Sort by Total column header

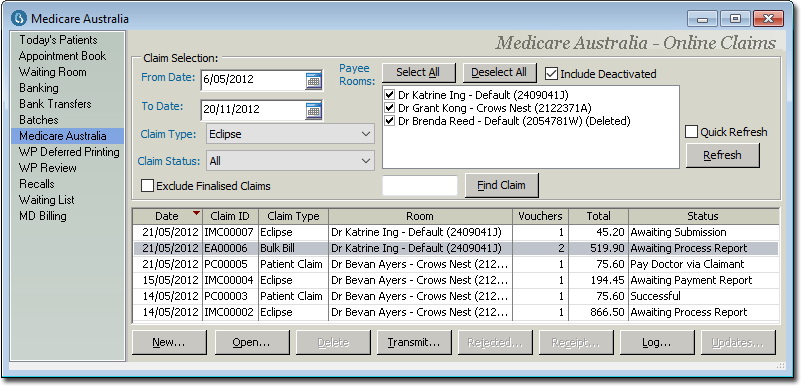[598, 216]
